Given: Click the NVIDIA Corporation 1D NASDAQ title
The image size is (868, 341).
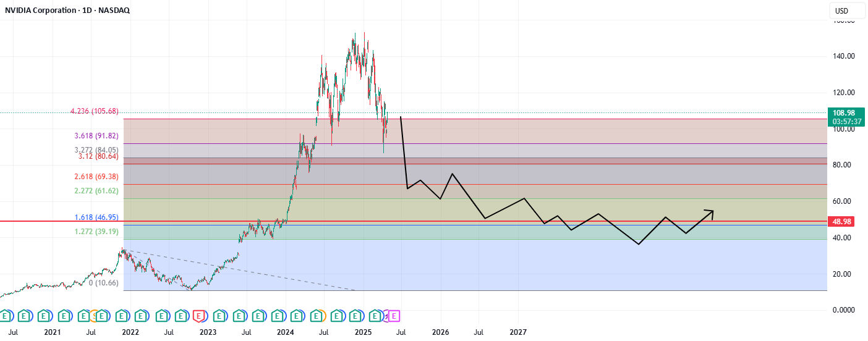Looking at the screenshot, I should [67, 11].
